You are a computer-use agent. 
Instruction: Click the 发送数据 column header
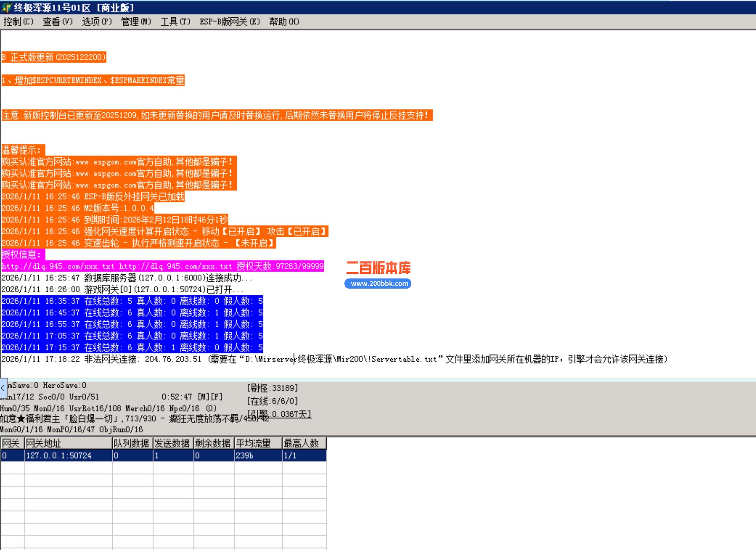[173, 443]
